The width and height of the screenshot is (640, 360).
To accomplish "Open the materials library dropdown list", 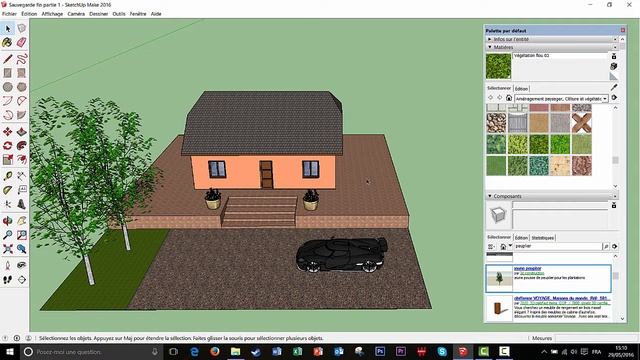I will (x=605, y=99).
